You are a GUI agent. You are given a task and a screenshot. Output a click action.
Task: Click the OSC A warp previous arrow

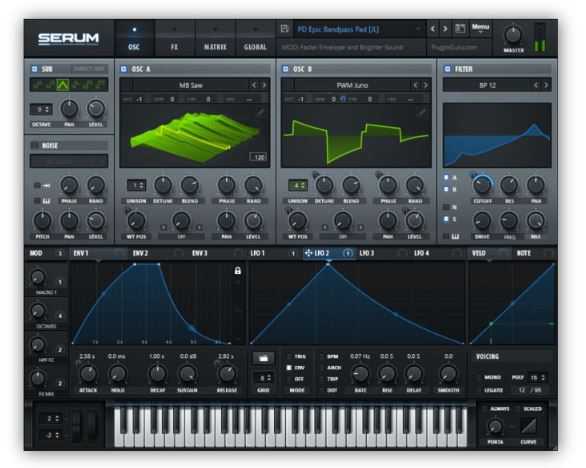[x=163, y=227]
